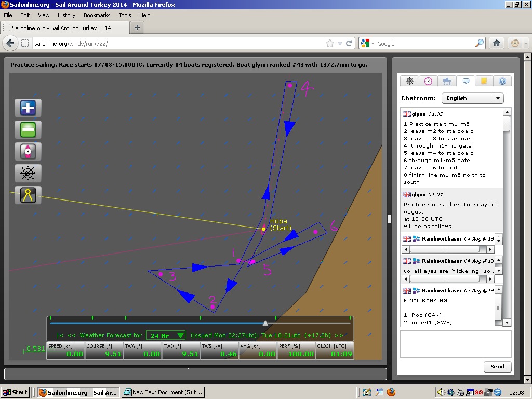Click the weather forecast time slider handle

(265, 323)
